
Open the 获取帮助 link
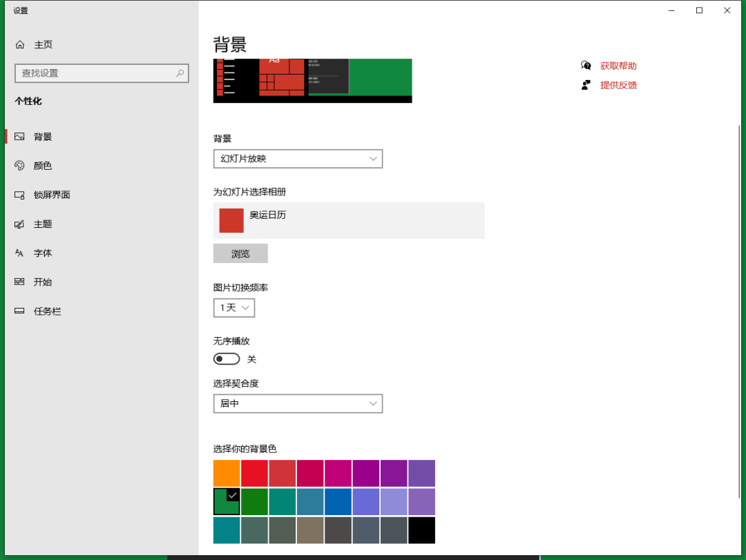point(618,66)
